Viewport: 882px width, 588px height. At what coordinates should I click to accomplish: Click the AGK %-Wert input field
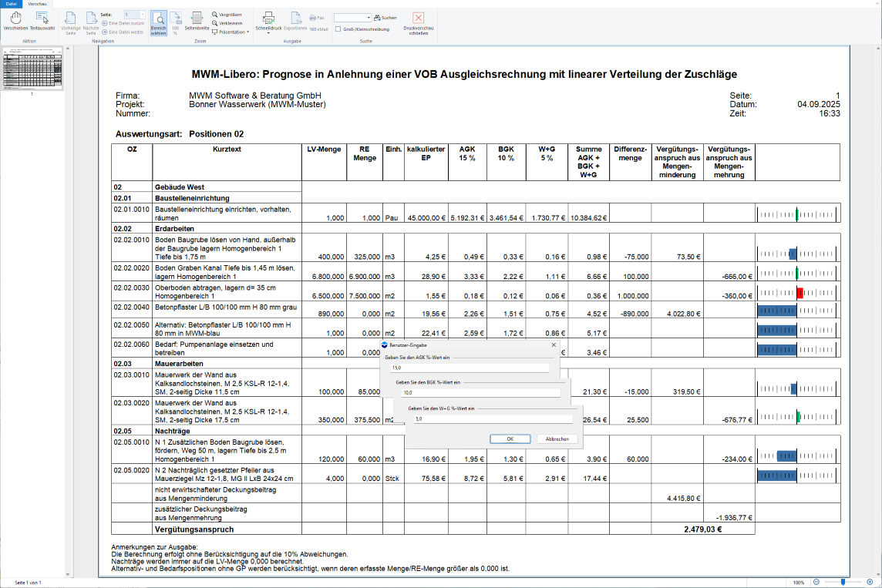click(470, 368)
